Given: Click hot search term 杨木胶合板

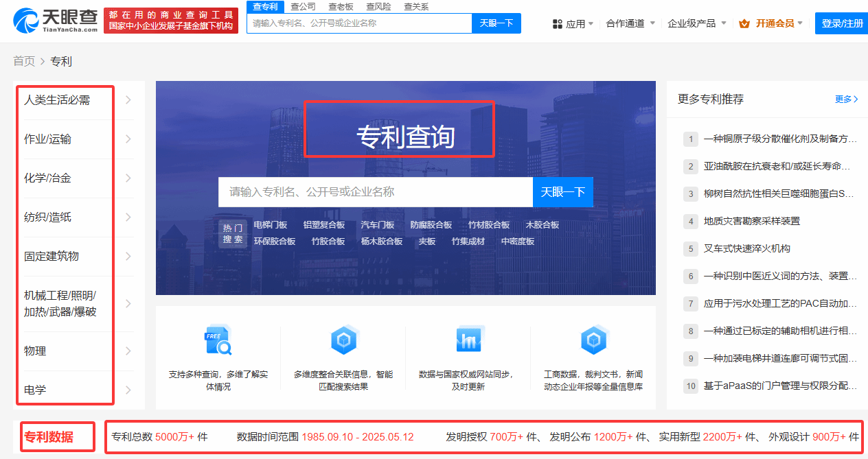Looking at the screenshot, I should tap(382, 242).
